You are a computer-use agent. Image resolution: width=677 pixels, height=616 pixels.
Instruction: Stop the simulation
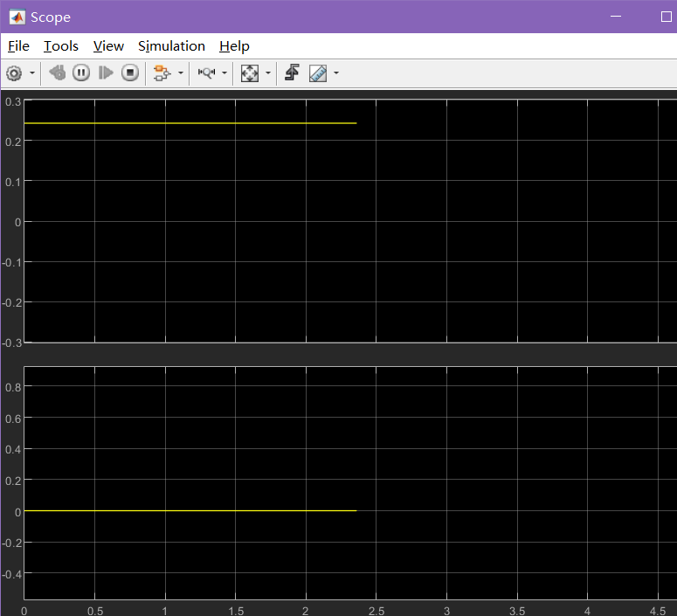click(130, 73)
